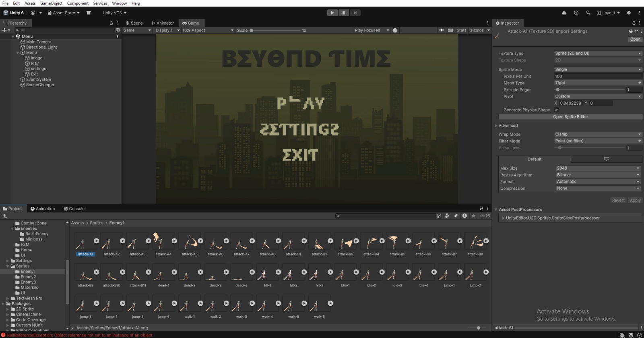Click the Apply button
The image size is (644, 338).
click(x=635, y=200)
